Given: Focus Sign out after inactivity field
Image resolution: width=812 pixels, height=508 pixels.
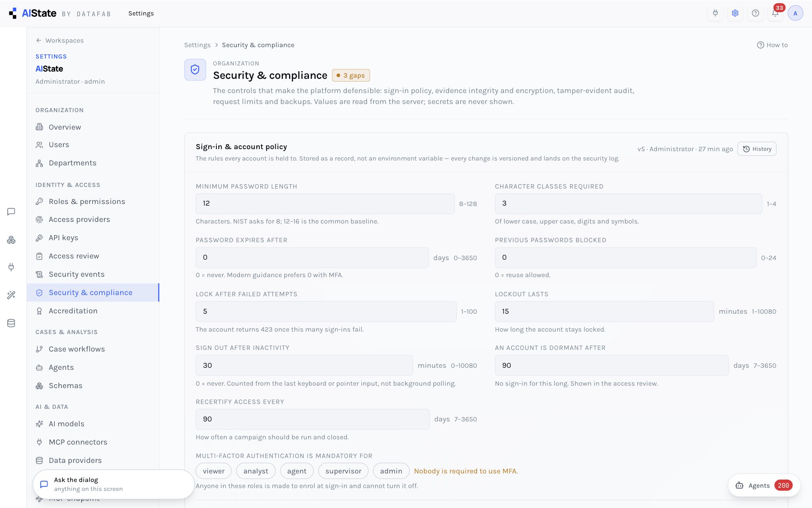Looking at the screenshot, I should point(304,365).
